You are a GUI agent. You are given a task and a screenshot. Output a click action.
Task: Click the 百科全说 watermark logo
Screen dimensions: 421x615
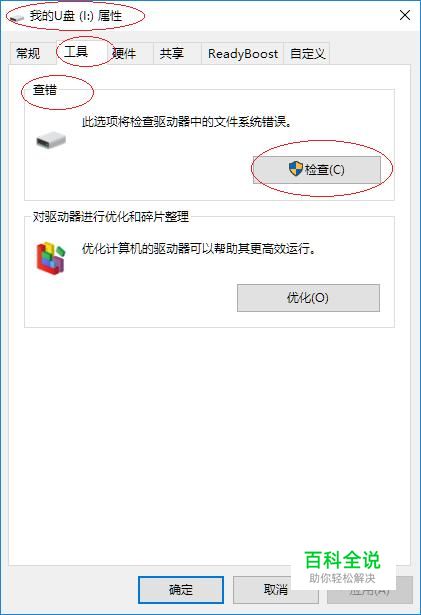pos(343,566)
